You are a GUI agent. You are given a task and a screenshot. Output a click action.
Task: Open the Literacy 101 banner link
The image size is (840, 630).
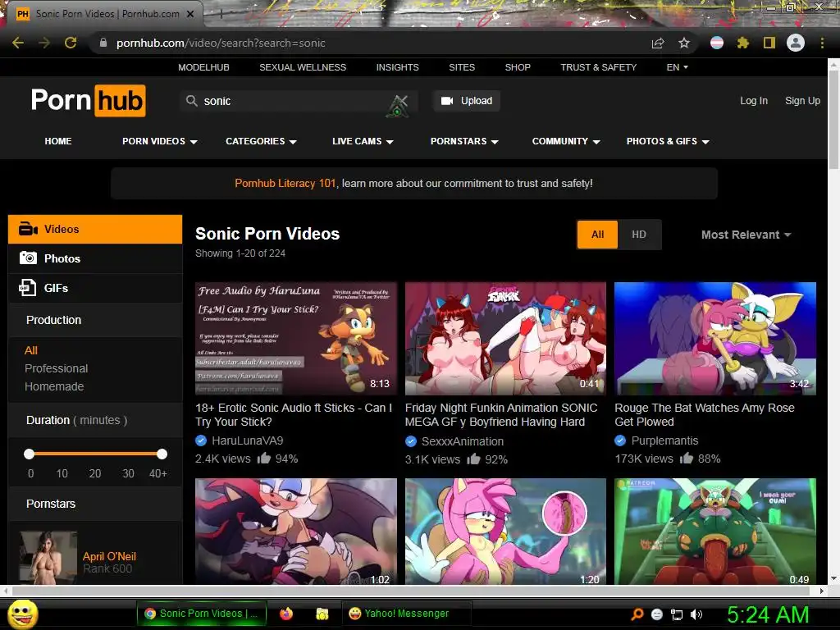click(x=285, y=183)
